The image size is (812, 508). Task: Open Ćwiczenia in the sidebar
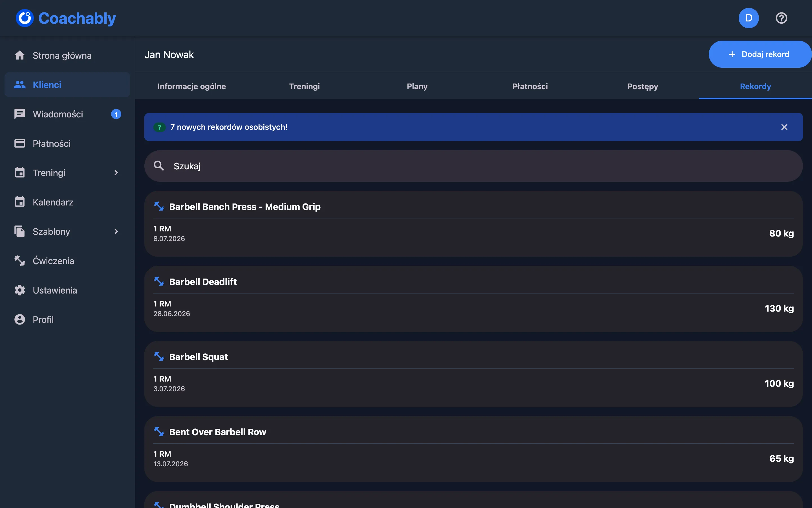point(67,261)
